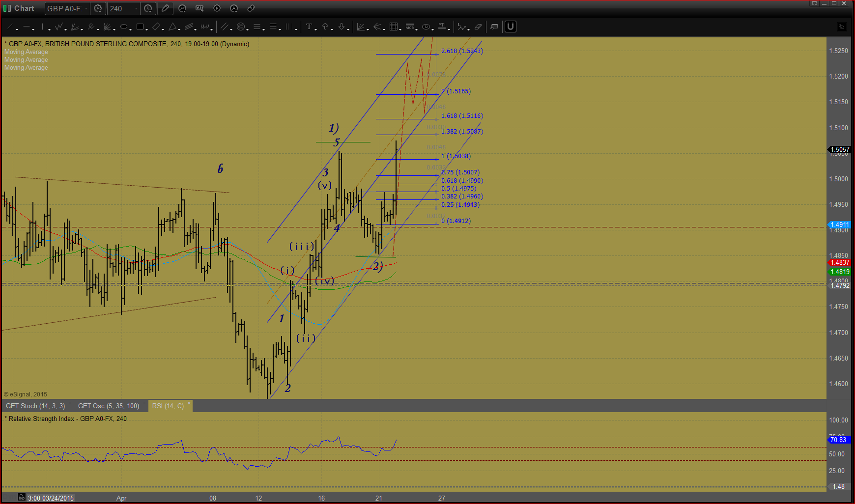Expand the PTI tool dropdown arrow
The height and width of the screenshot is (504, 855).
[449, 29]
